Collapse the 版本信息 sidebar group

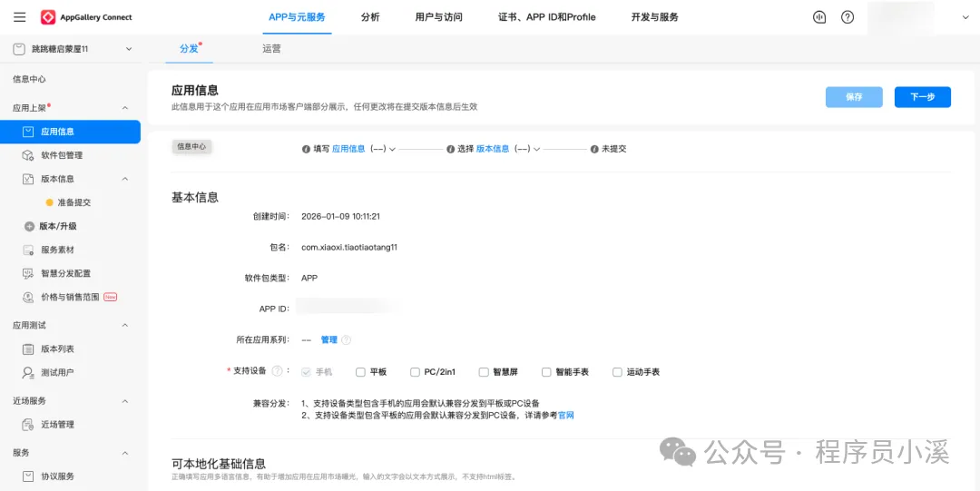(x=125, y=179)
